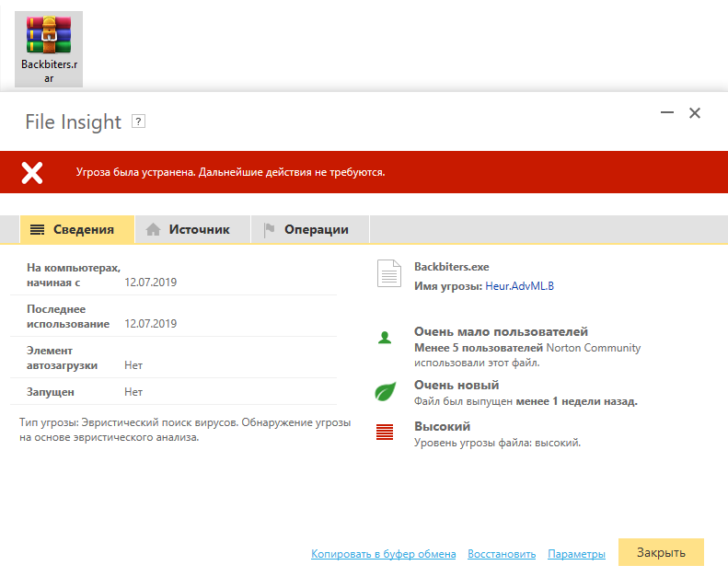Click the red bars threat level icon
The height and width of the screenshot is (577, 728).
click(x=385, y=432)
